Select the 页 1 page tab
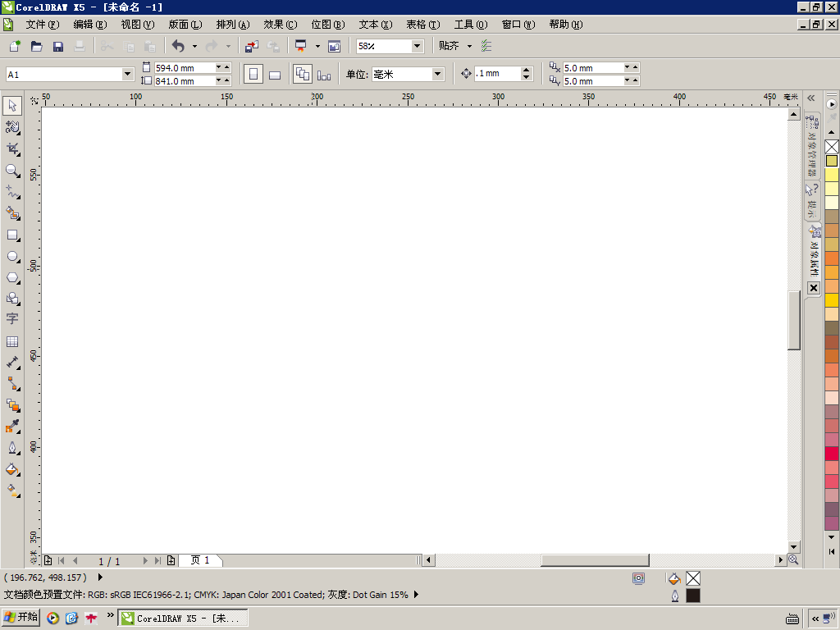The height and width of the screenshot is (630, 840). tap(200, 560)
